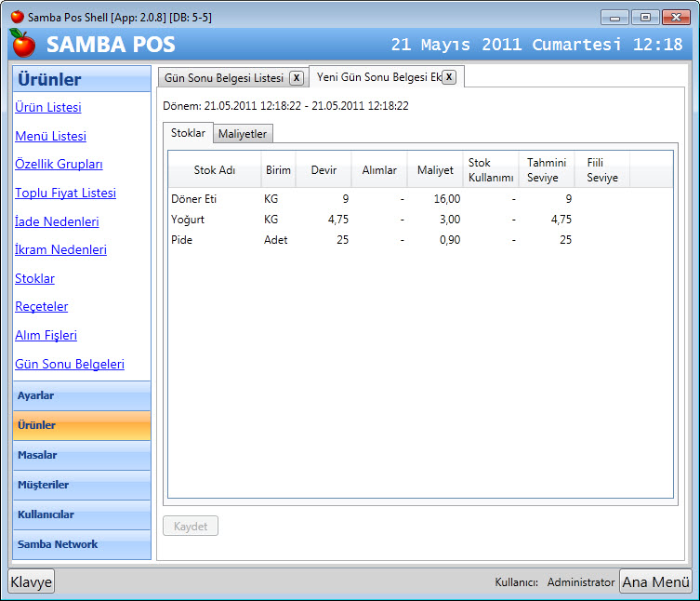Sort by the Stok Adı column header

[215, 170]
